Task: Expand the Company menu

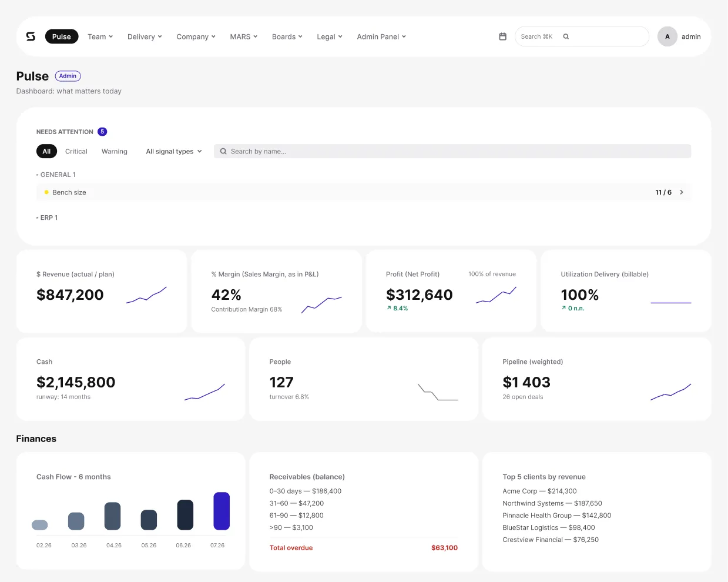Action: point(196,36)
